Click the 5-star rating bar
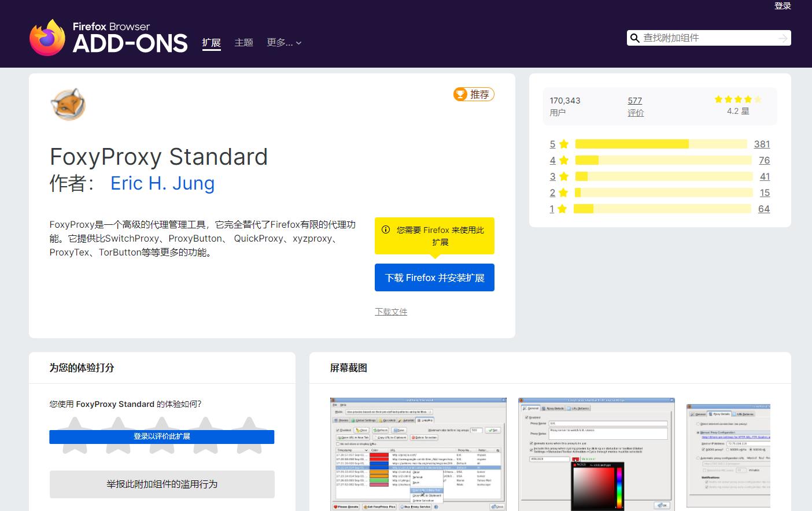Image resolution: width=812 pixels, height=511 pixels. 661,144
